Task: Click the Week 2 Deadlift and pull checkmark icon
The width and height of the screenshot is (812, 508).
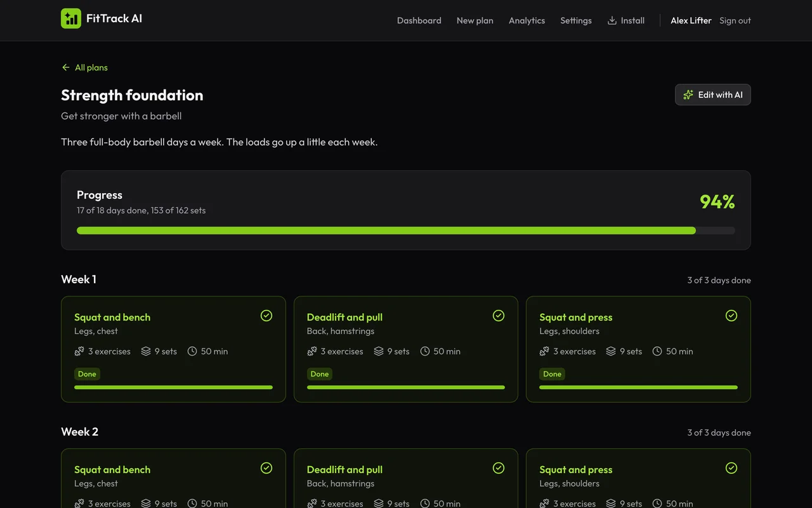Action: point(499,468)
